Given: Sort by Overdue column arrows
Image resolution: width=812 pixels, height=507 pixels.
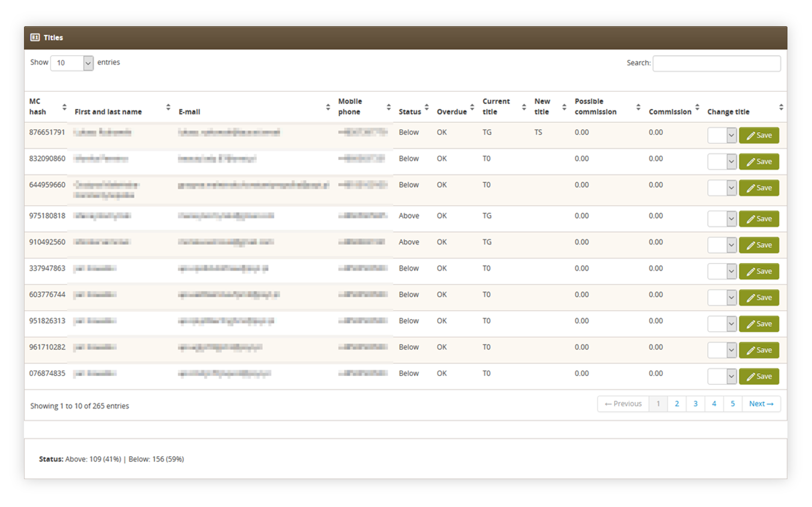Looking at the screenshot, I should 472,107.
